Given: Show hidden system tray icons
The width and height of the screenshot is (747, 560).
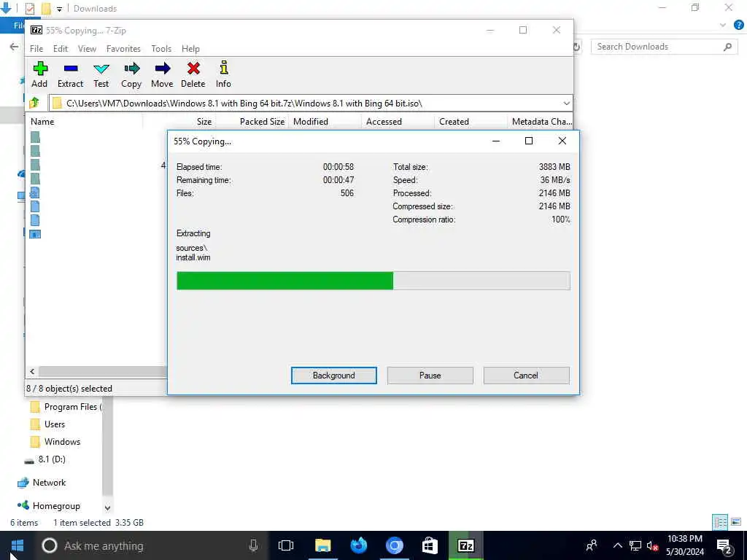Looking at the screenshot, I should coord(617,545).
